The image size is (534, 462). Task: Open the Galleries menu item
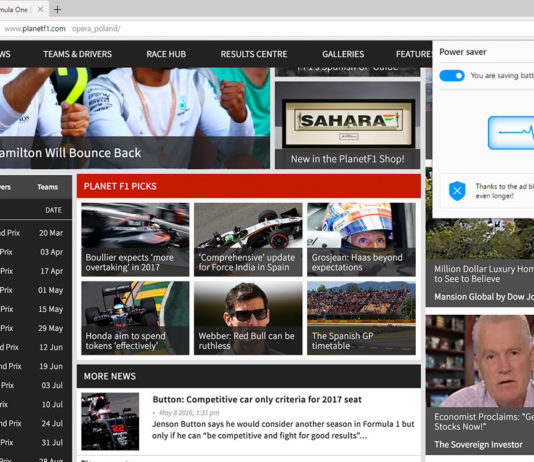coord(343,54)
